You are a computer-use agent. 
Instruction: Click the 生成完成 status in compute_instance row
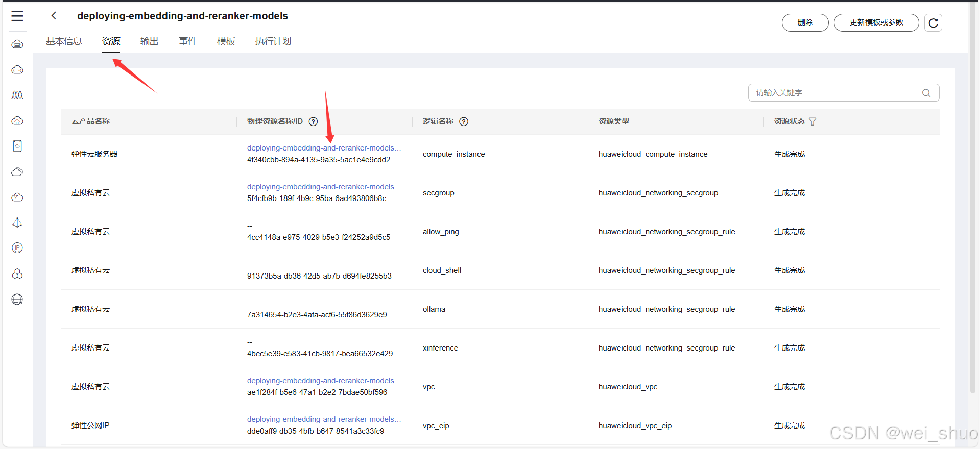coord(790,154)
